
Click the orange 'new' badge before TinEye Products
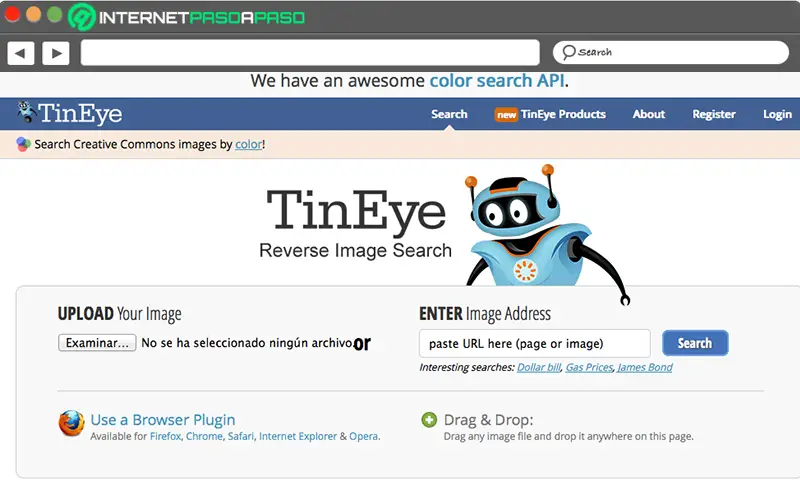click(506, 115)
